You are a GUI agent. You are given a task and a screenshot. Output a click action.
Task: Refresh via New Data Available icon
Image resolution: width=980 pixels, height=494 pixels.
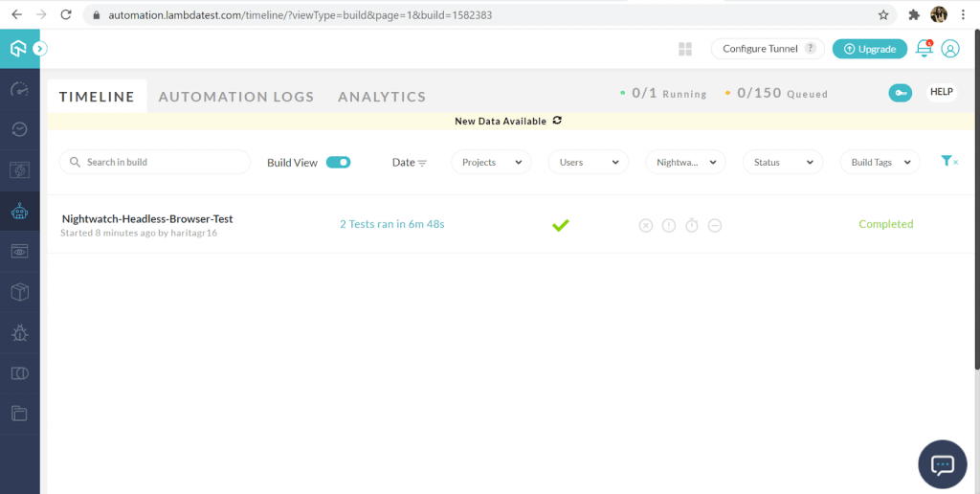coord(558,121)
